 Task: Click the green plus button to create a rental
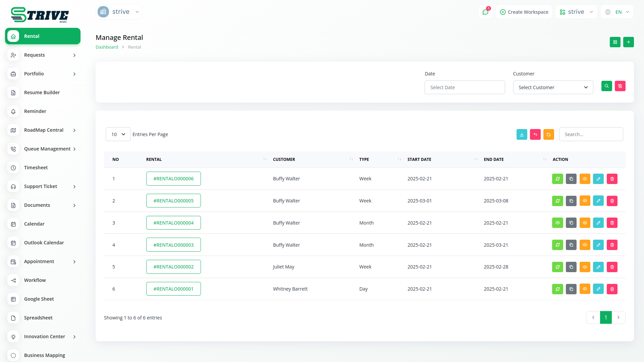(x=628, y=42)
